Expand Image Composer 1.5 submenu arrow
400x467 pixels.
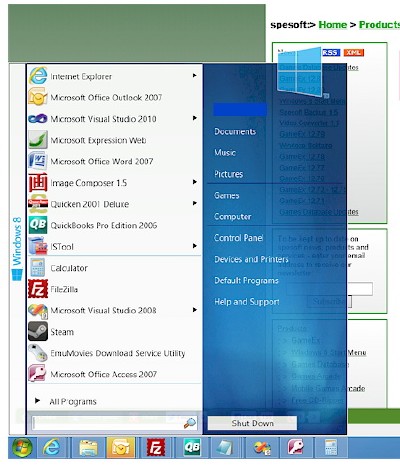pyautogui.click(x=194, y=182)
